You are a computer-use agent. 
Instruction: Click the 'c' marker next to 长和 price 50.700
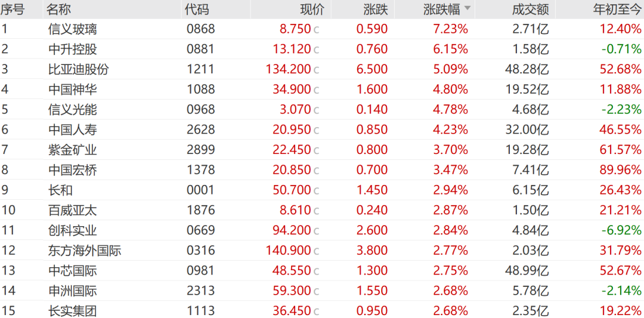pyautogui.click(x=317, y=190)
